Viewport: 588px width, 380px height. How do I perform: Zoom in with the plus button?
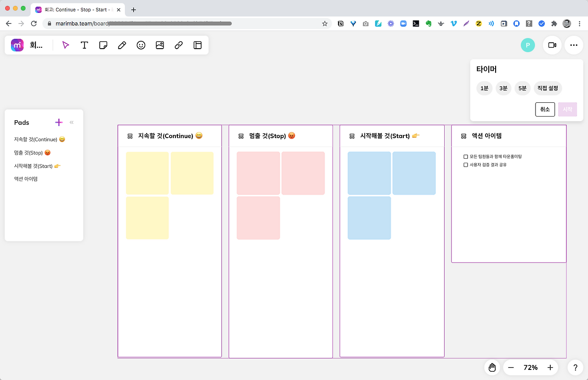tap(550, 368)
